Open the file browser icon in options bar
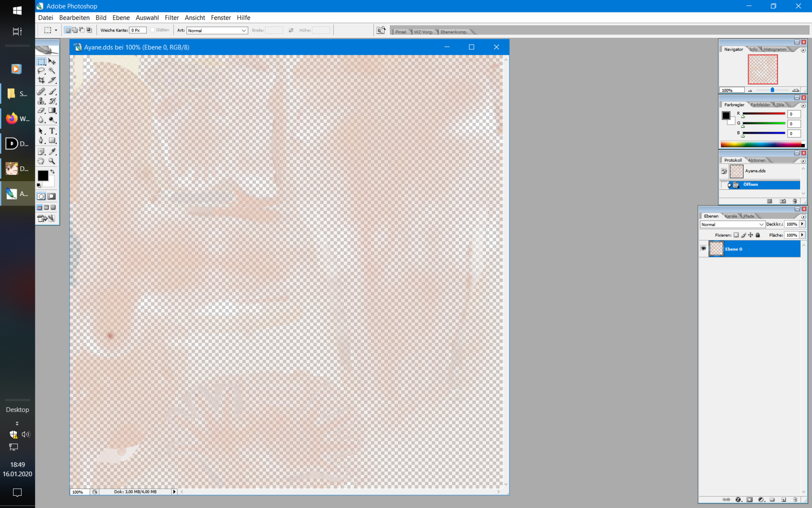 pos(381,31)
